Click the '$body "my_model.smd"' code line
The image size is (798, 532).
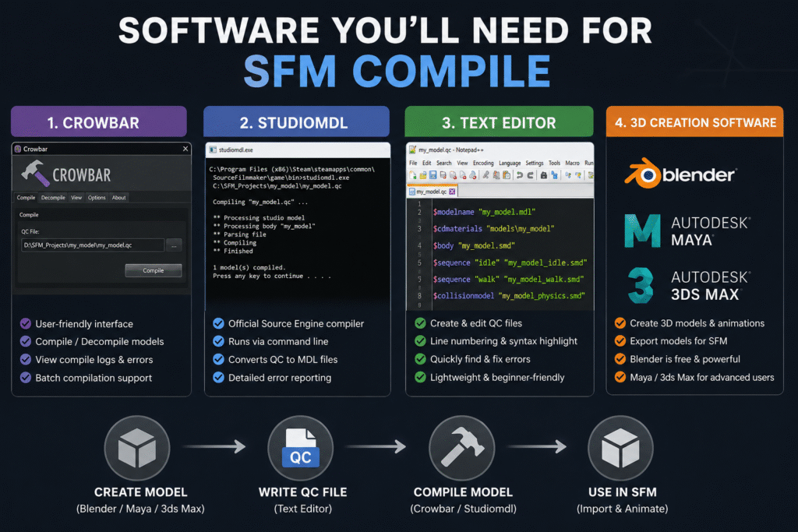click(474, 245)
